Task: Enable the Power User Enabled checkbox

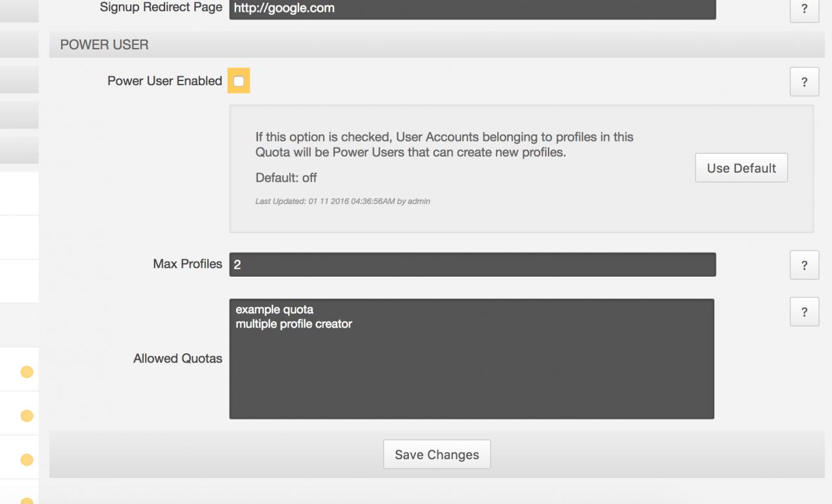Action: (x=239, y=81)
